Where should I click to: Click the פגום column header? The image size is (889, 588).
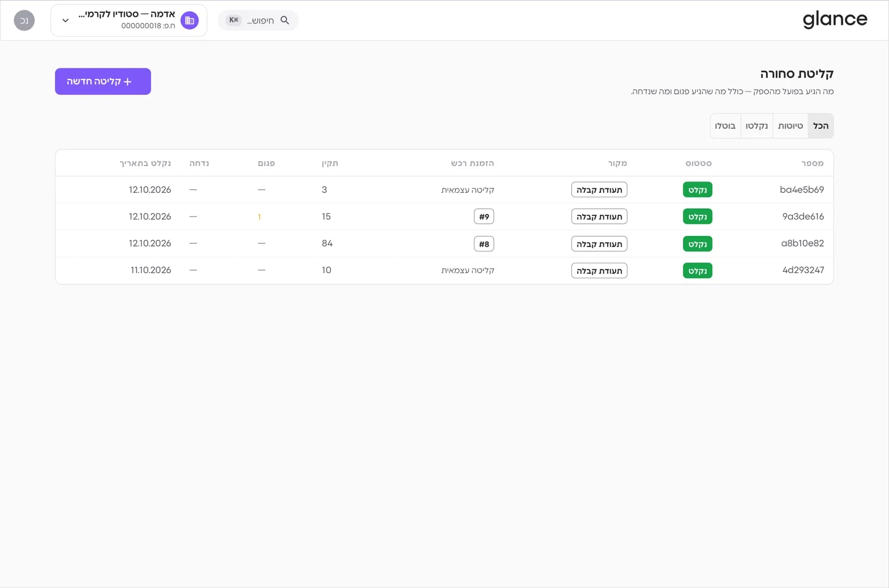[266, 163]
